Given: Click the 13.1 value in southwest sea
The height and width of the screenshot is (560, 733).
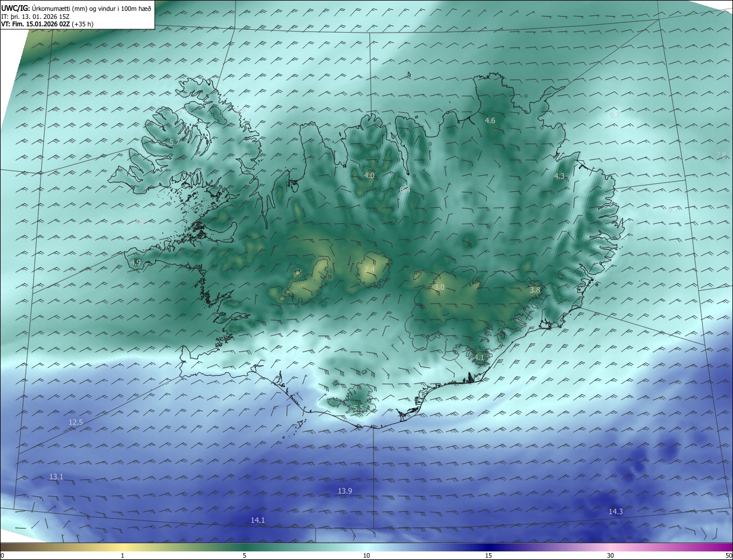Looking at the screenshot, I should click(56, 476).
